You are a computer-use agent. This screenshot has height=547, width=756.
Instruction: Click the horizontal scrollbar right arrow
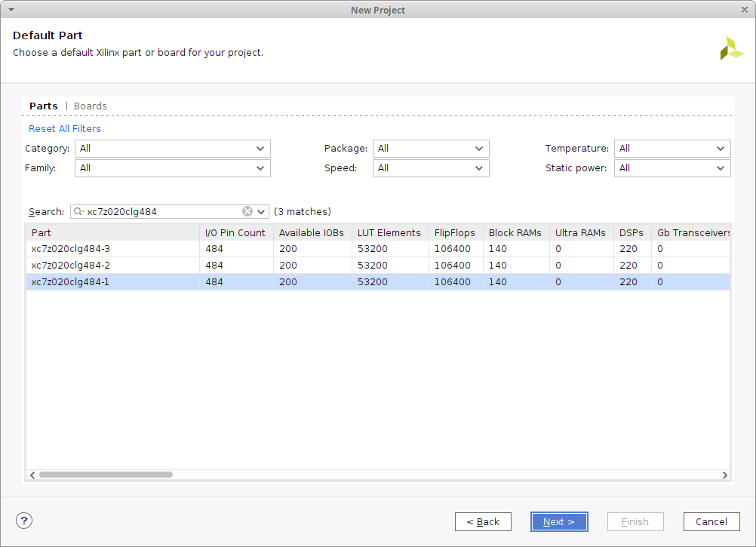[724, 475]
